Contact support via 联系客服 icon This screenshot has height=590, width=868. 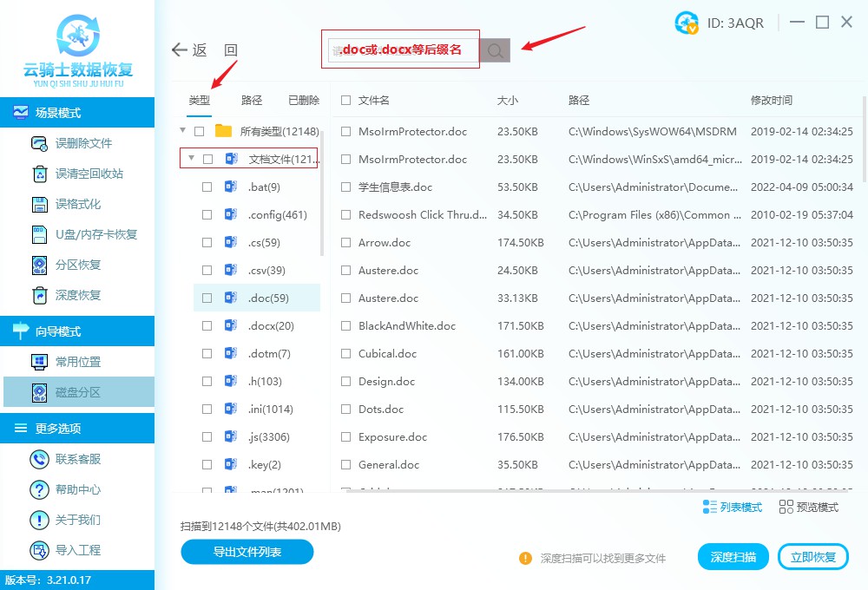click(77, 458)
